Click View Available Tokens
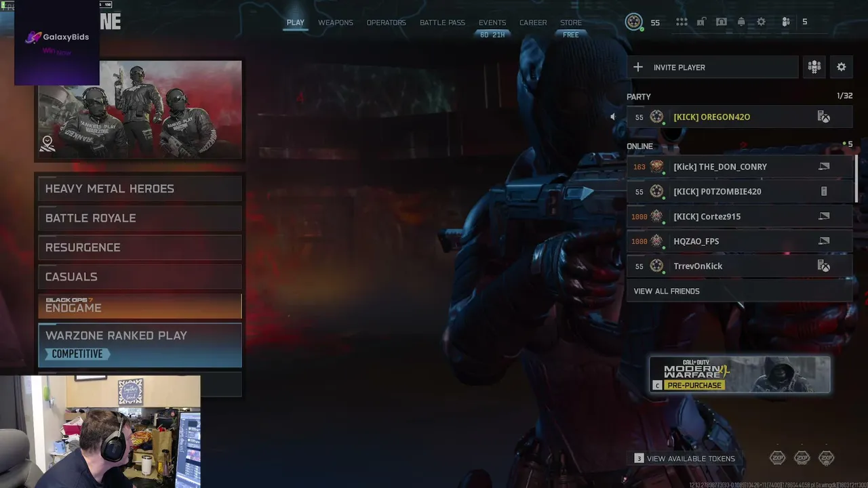The width and height of the screenshot is (868, 488). click(x=685, y=459)
